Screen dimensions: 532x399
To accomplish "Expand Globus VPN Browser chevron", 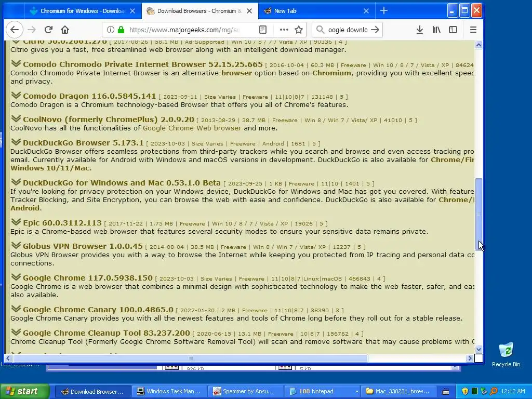I will click(16, 245).
